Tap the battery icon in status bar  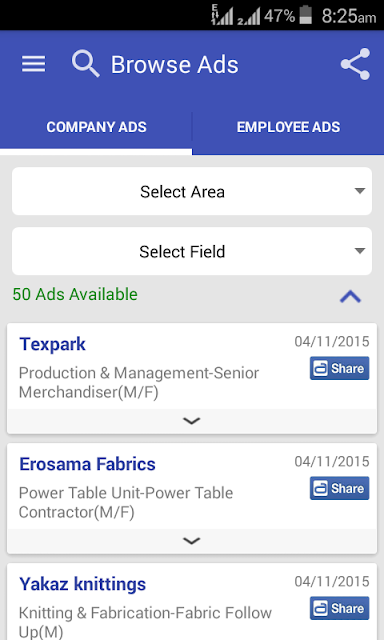[x=306, y=16]
